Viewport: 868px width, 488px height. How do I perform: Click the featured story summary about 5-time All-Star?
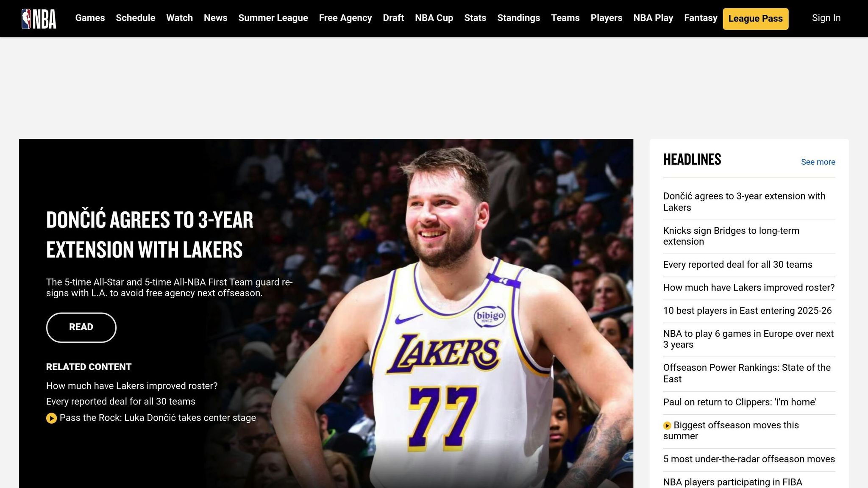(x=170, y=288)
